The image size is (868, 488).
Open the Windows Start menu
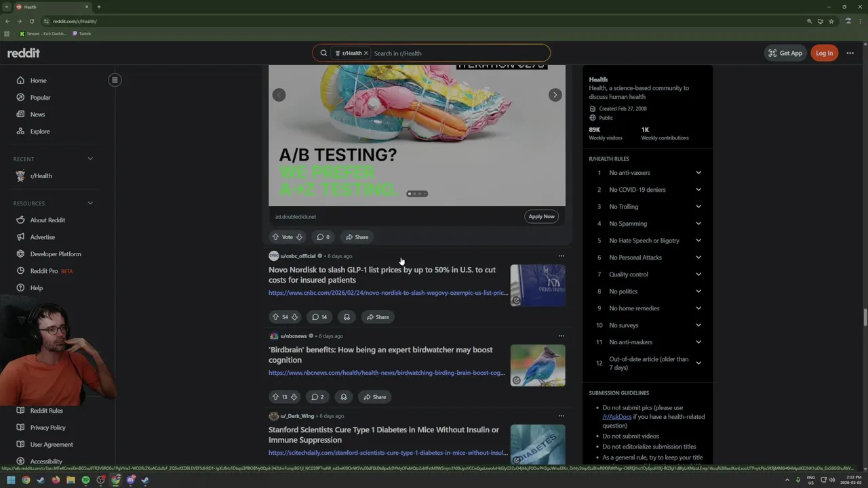[x=10, y=480]
